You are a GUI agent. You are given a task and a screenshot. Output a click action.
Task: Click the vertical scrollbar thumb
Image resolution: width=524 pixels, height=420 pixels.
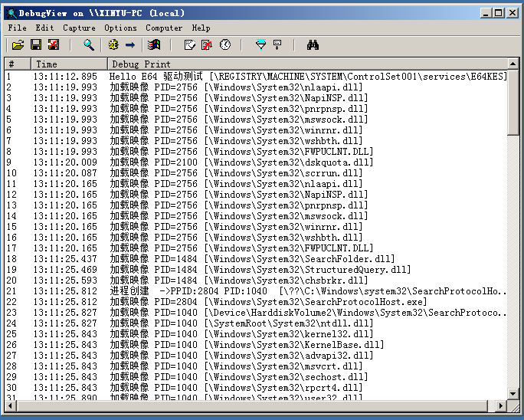coord(513,102)
